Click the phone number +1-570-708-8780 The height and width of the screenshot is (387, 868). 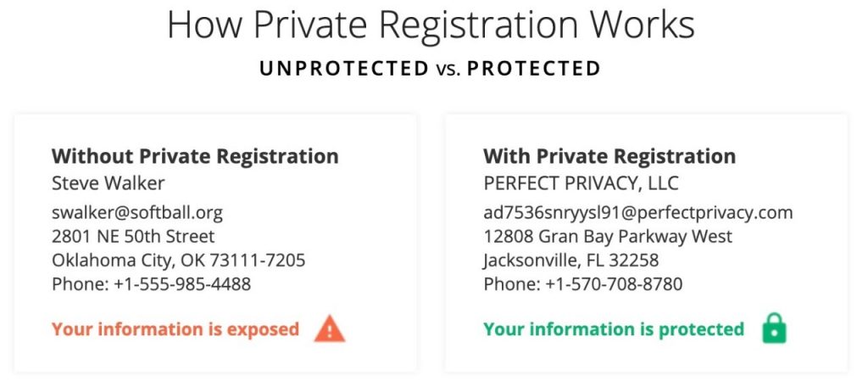click(x=614, y=284)
